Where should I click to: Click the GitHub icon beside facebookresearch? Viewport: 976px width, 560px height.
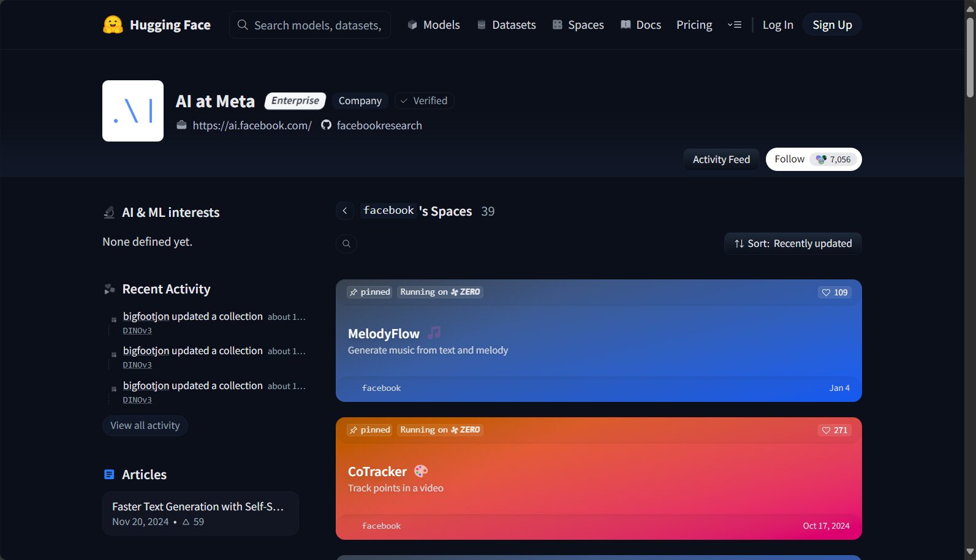(326, 125)
